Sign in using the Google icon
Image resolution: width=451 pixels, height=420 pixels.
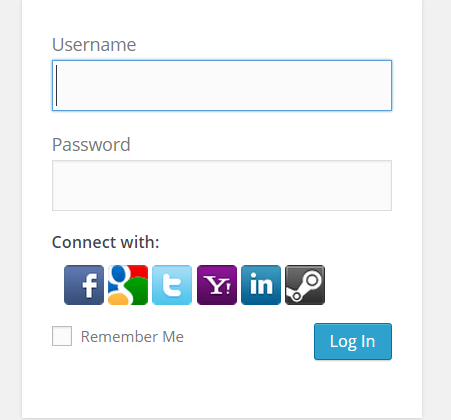[128, 285]
